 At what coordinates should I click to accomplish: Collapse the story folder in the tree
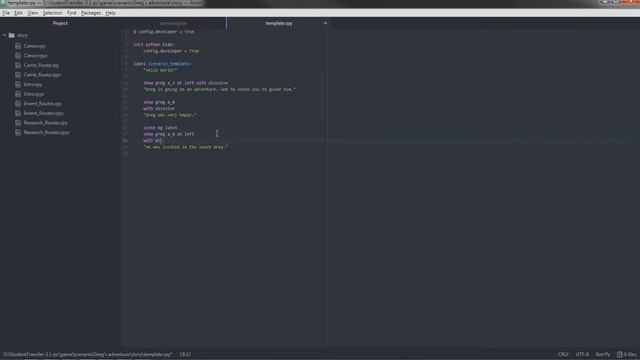4,36
